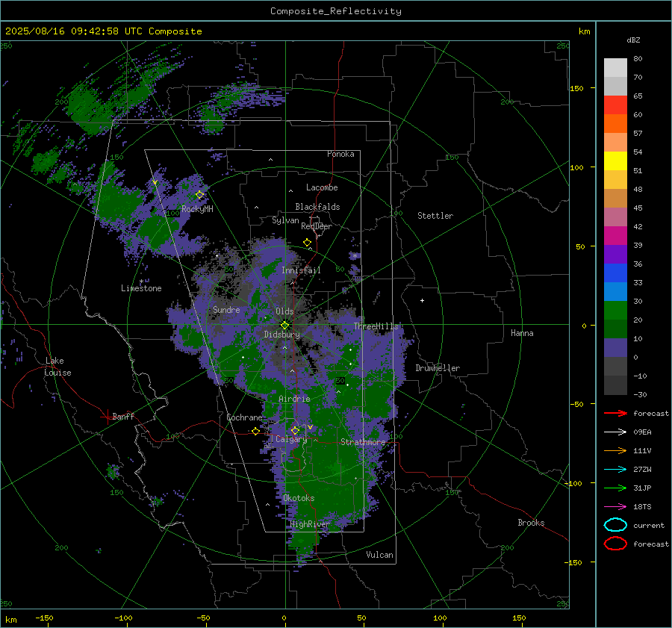Click the Brooks town label

[531, 523]
